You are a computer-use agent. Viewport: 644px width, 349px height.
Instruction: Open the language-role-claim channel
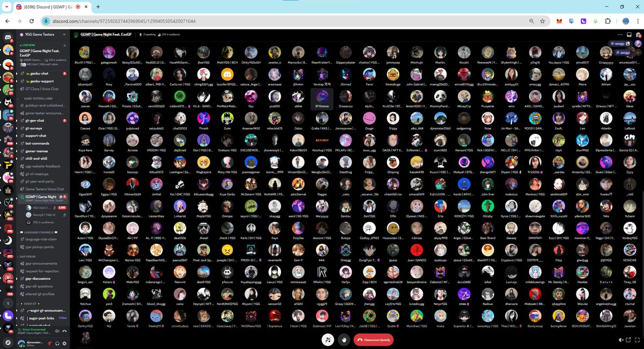[44, 239]
